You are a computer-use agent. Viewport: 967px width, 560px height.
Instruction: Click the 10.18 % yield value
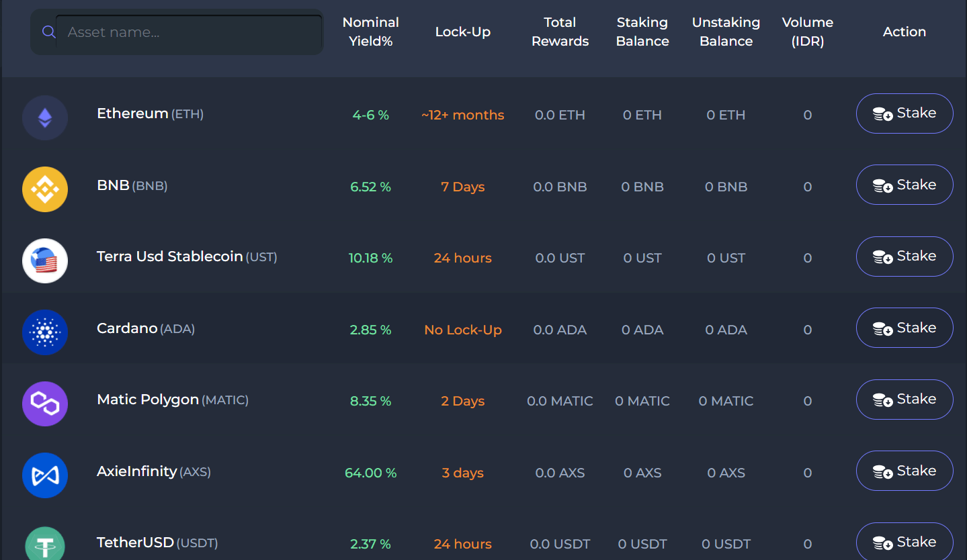click(x=371, y=258)
